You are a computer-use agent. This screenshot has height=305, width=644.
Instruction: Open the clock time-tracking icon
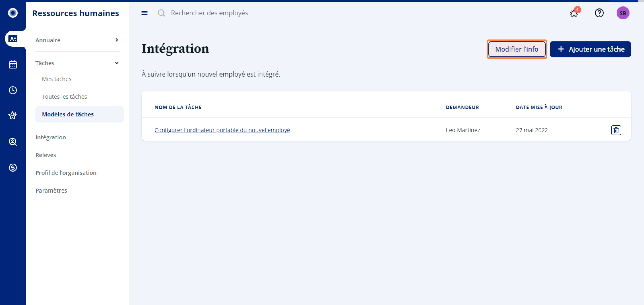(x=13, y=90)
